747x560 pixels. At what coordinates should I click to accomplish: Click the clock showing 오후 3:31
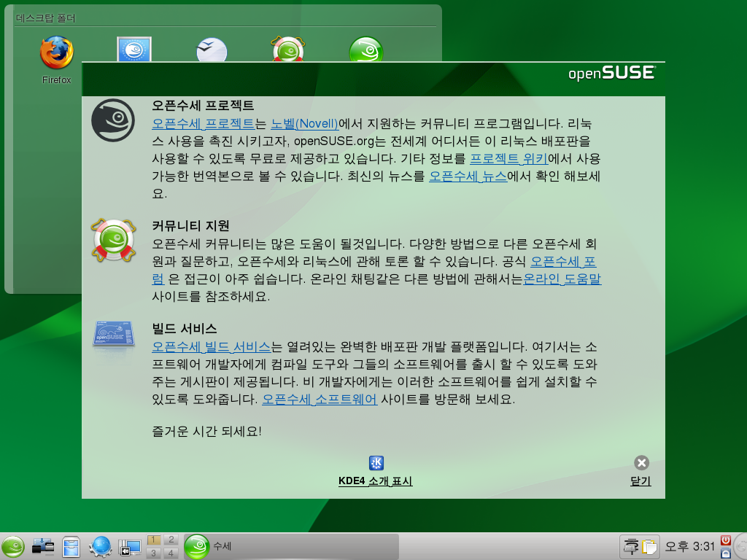tap(690, 546)
